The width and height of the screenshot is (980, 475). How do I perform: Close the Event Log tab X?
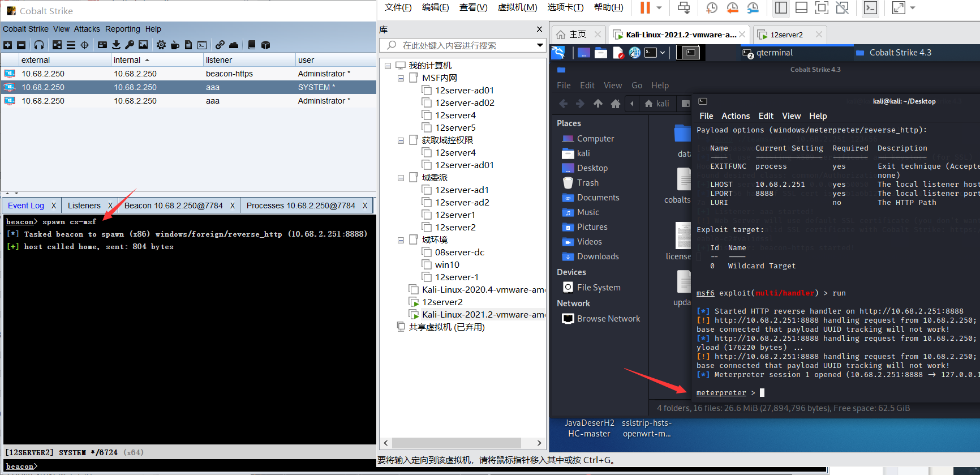point(53,206)
